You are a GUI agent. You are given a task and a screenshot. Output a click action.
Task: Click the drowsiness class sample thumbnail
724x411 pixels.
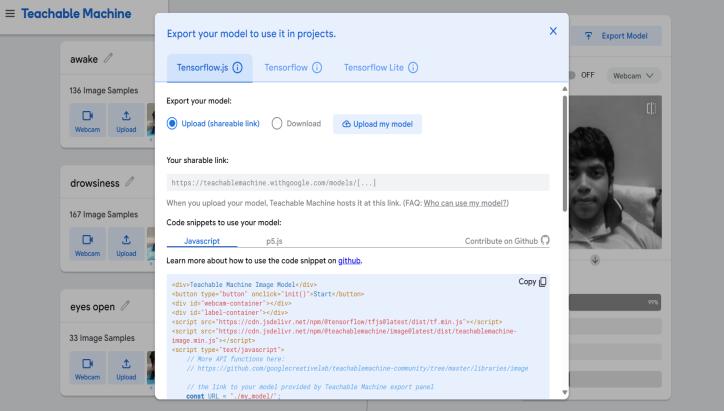pyautogui.click(x=151, y=244)
